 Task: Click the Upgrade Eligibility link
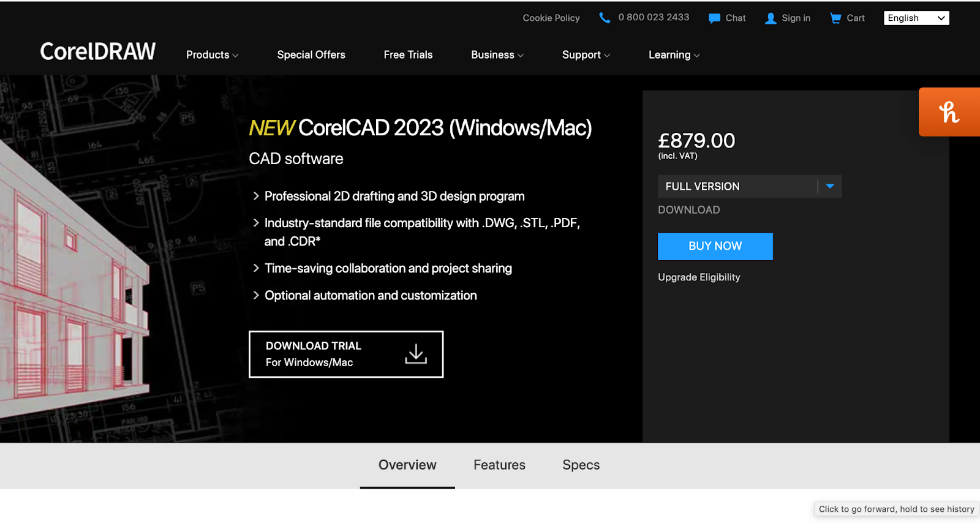pyautogui.click(x=699, y=277)
